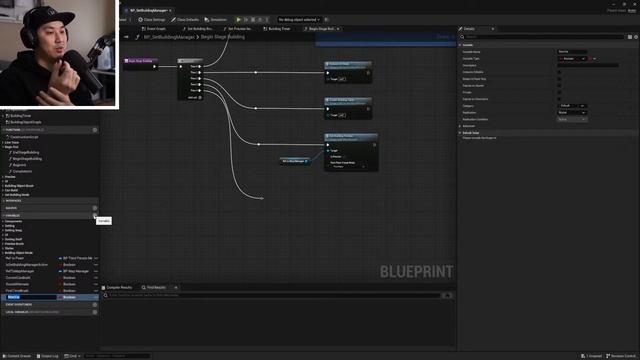The height and width of the screenshot is (360, 640).
Task: Toggle the Private checkbox
Action: (x=559, y=92)
